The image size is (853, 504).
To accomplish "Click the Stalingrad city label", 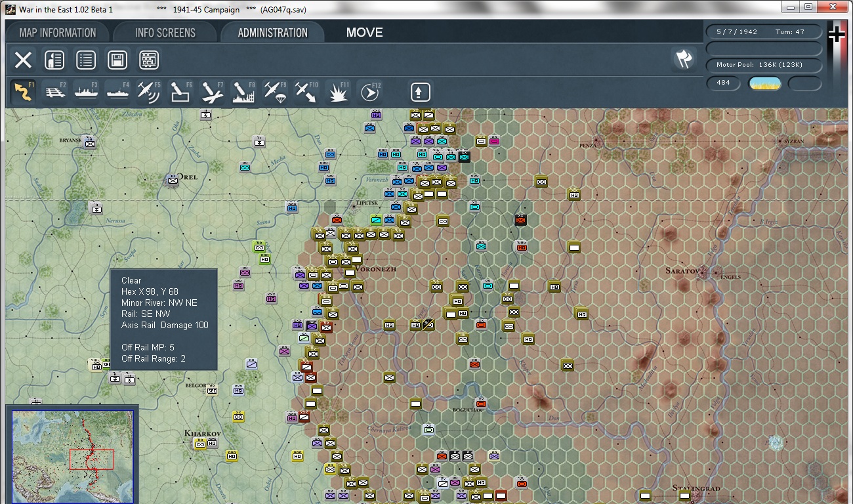I will click(697, 488).
